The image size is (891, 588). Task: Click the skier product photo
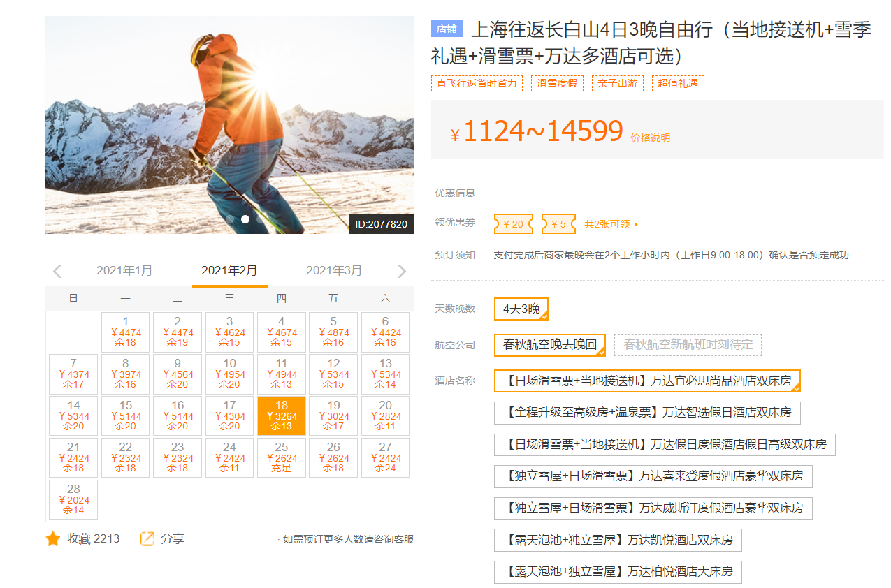(229, 126)
